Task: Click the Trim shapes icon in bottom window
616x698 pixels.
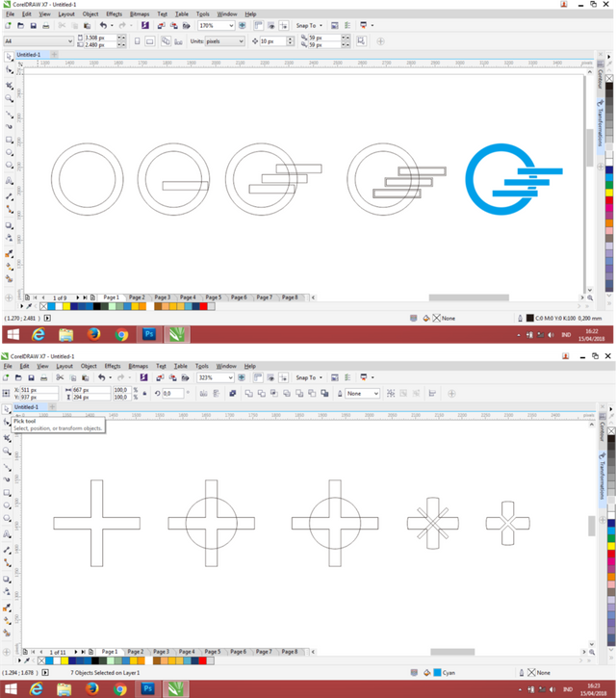Action: (262, 394)
